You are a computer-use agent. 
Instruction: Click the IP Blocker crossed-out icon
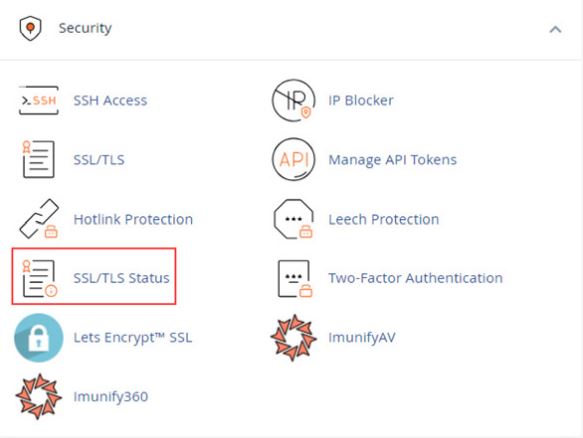pyautogui.click(x=294, y=100)
